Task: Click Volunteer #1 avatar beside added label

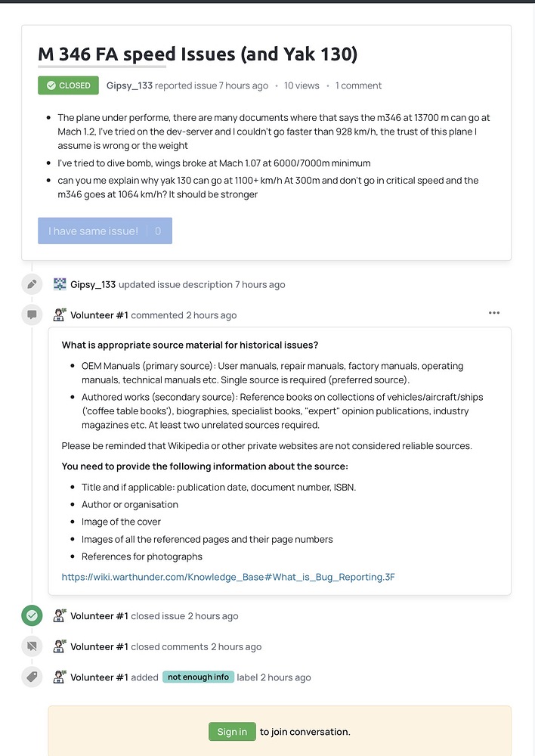Action: [60, 677]
